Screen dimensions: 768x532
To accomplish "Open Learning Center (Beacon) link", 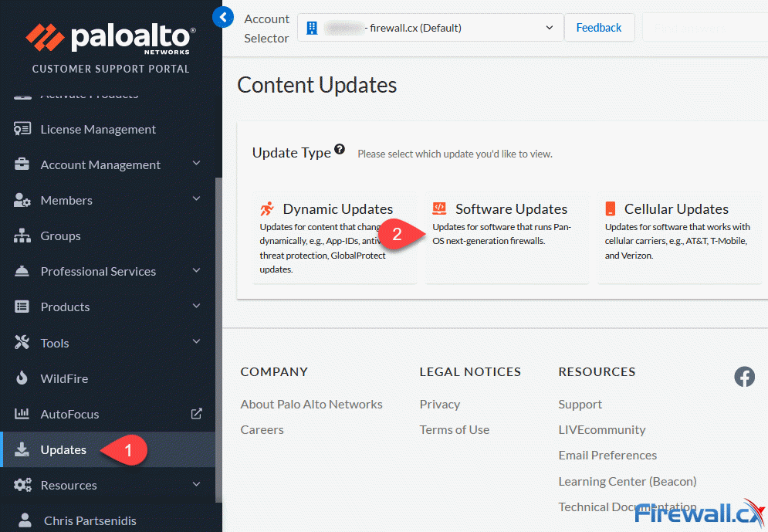I will tap(628, 482).
